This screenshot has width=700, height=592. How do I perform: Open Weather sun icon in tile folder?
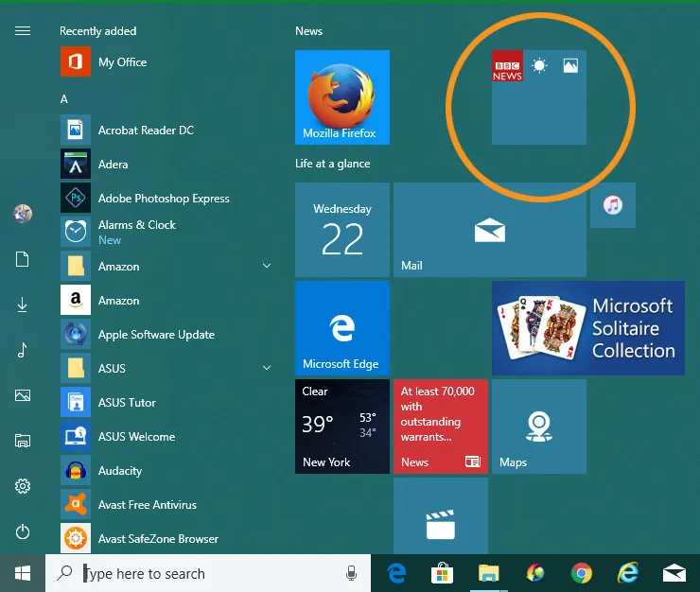tap(539, 65)
